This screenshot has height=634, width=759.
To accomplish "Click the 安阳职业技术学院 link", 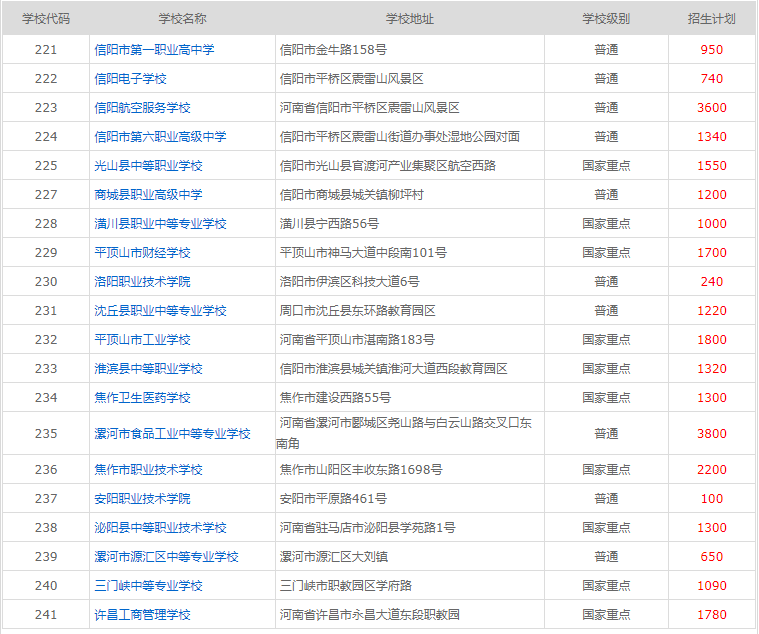I will [142, 498].
